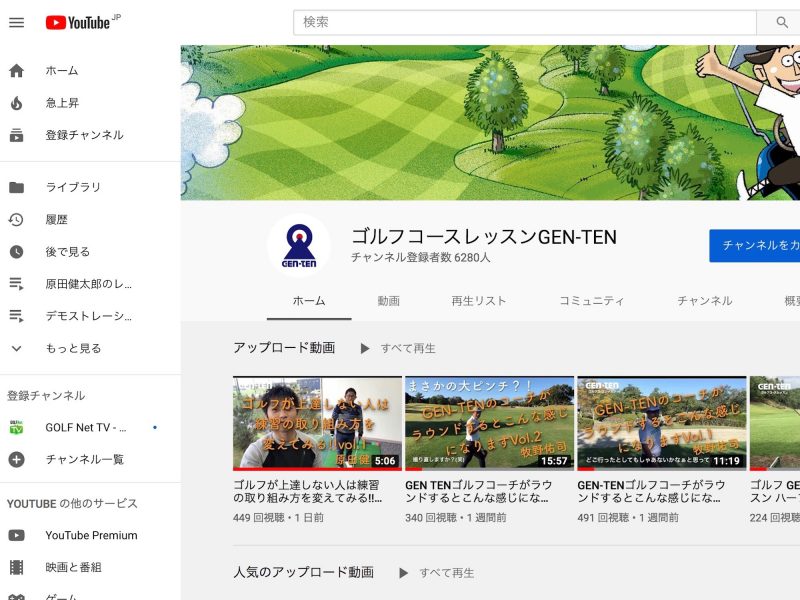Click play icon beside 人気のアップロード動画 すべて再生
The image size is (800, 600).
coord(403,573)
